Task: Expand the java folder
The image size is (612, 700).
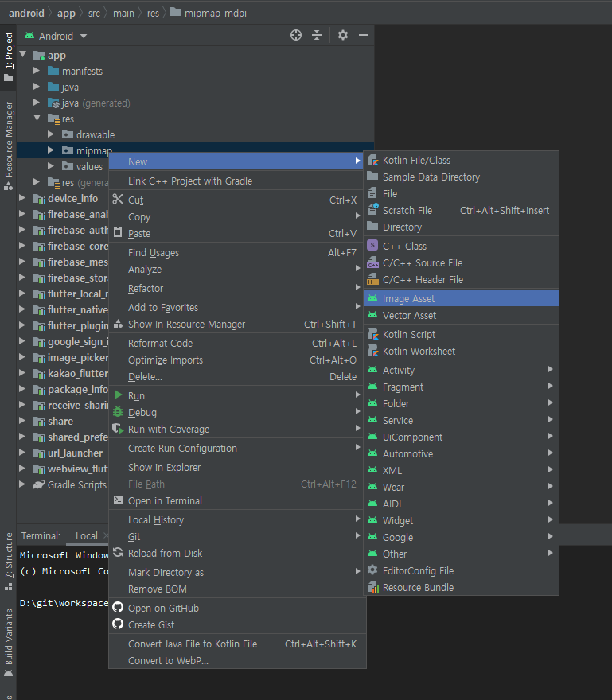Action: coord(37,87)
